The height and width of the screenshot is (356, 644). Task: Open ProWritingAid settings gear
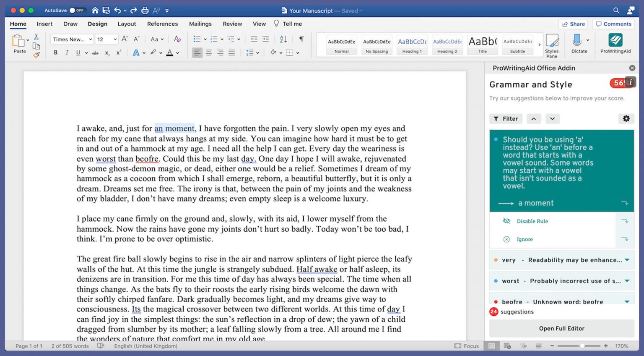pos(626,118)
